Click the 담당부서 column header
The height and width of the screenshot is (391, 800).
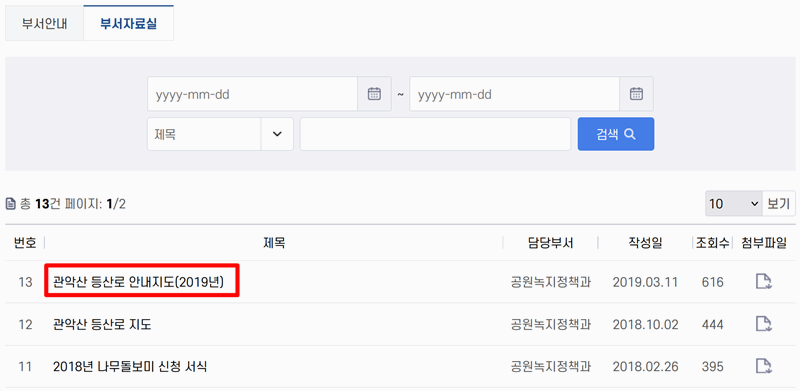pyautogui.click(x=551, y=243)
